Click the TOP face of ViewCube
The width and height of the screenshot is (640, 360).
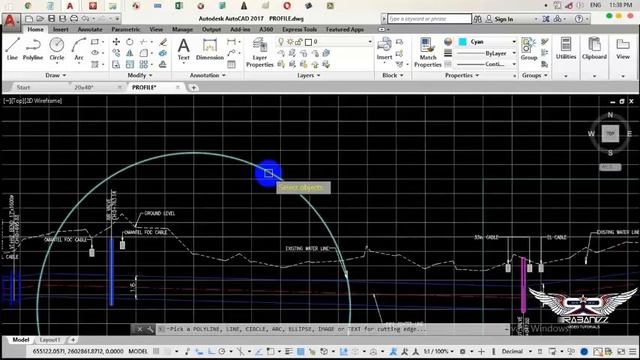tap(610, 133)
